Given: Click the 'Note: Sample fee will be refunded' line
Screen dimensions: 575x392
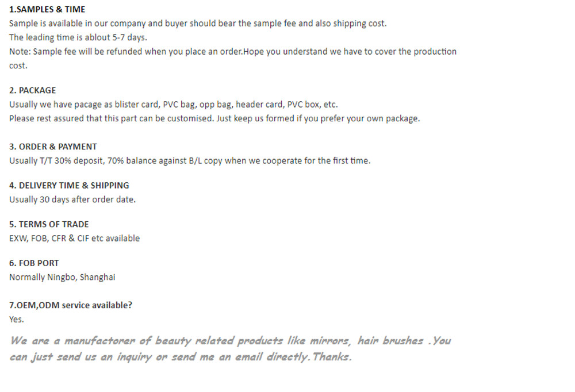Looking at the screenshot, I should tap(233, 52).
